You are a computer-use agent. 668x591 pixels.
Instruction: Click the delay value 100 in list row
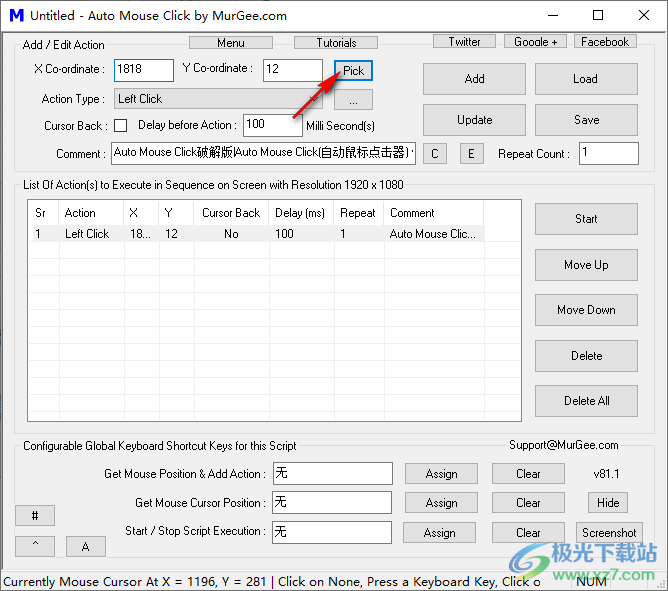point(284,234)
